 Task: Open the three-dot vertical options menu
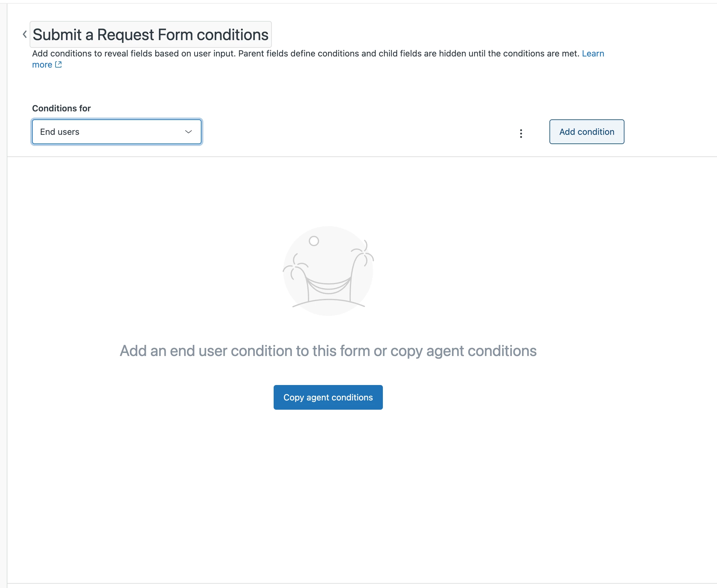pyautogui.click(x=521, y=134)
